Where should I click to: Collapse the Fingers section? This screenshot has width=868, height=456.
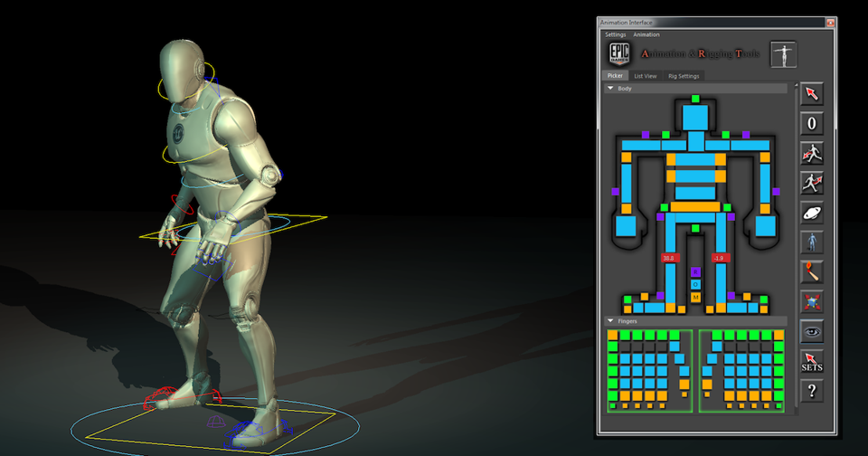click(611, 321)
